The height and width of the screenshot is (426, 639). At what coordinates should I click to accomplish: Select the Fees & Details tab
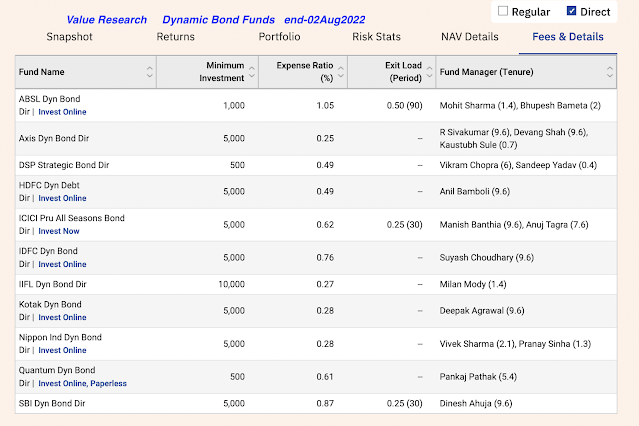point(568,37)
